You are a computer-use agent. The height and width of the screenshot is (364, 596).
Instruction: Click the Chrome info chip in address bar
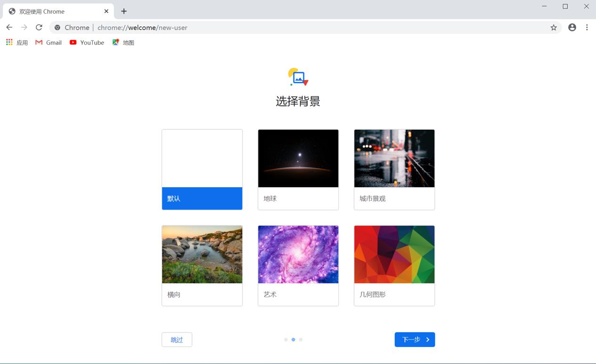coord(71,28)
